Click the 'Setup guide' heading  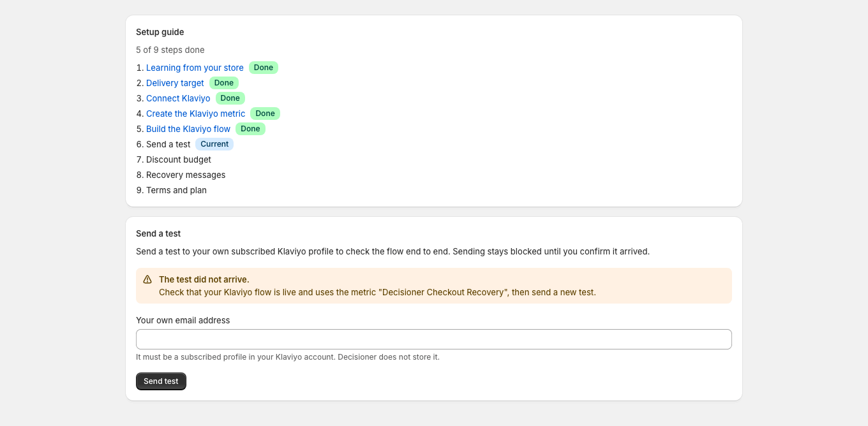(160, 32)
